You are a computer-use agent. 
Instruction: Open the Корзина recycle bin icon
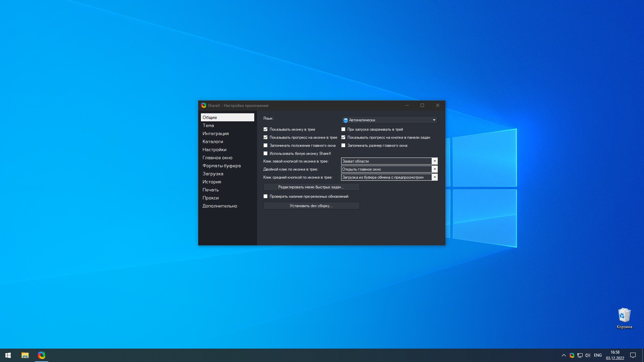coord(624,318)
